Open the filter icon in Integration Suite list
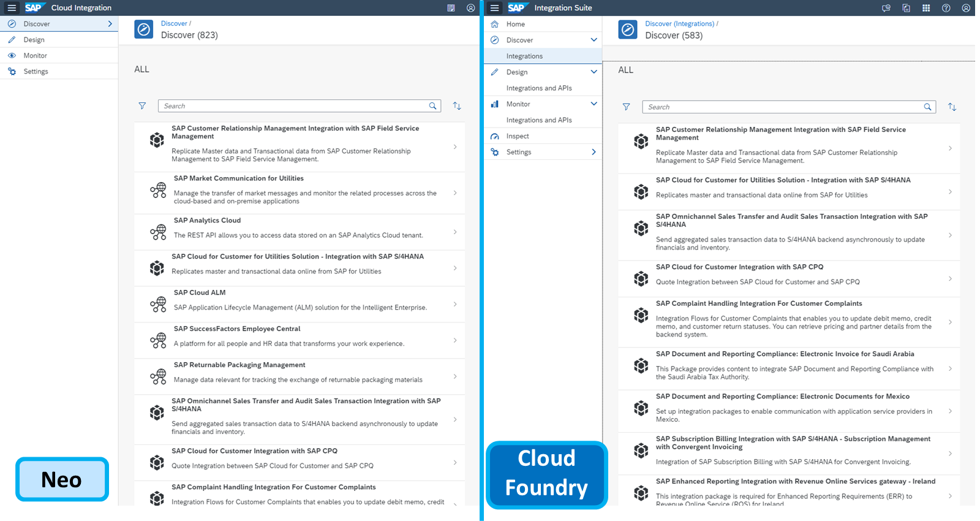 click(x=626, y=107)
